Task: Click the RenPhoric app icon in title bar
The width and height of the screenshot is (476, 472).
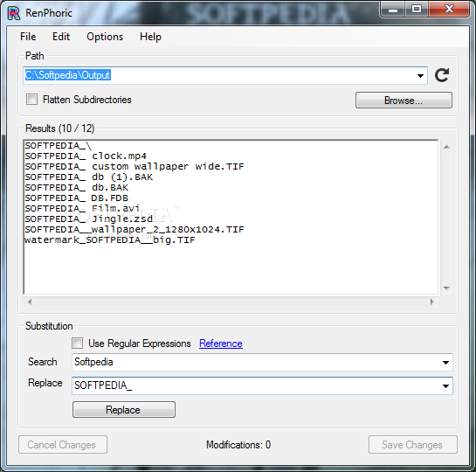Action: 14,13
